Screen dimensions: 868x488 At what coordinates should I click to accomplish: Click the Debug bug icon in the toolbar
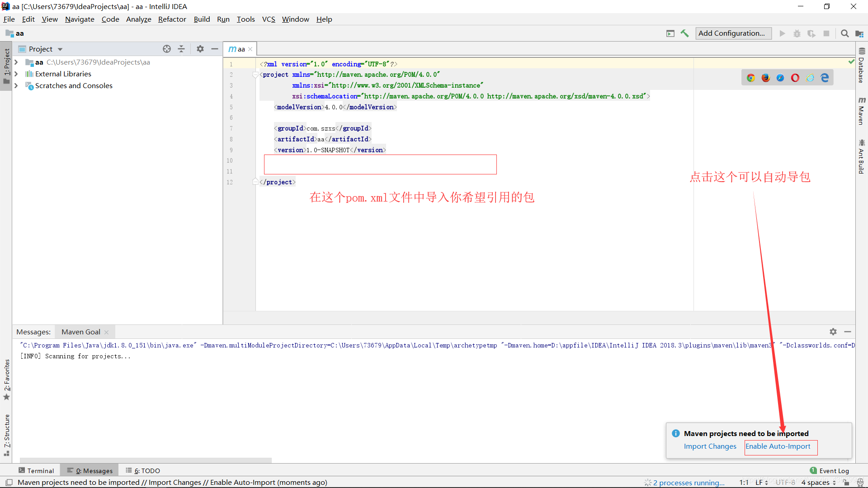[x=797, y=33]
